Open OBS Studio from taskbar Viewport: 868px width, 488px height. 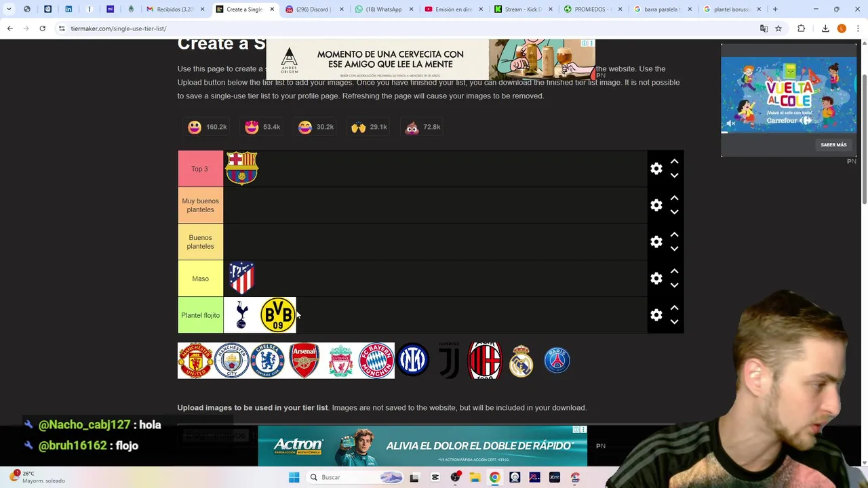click(455, 477)
